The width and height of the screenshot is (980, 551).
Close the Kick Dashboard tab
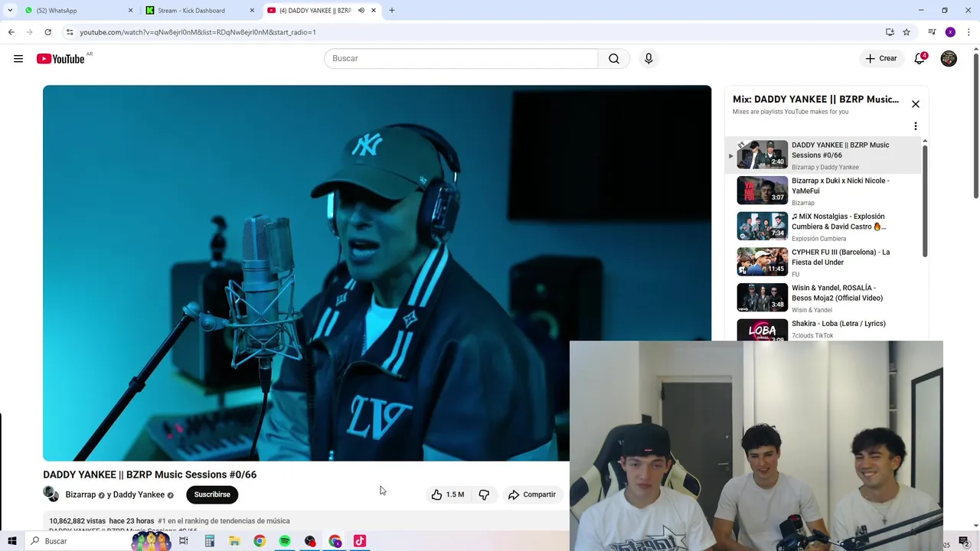tap(253, 11)
